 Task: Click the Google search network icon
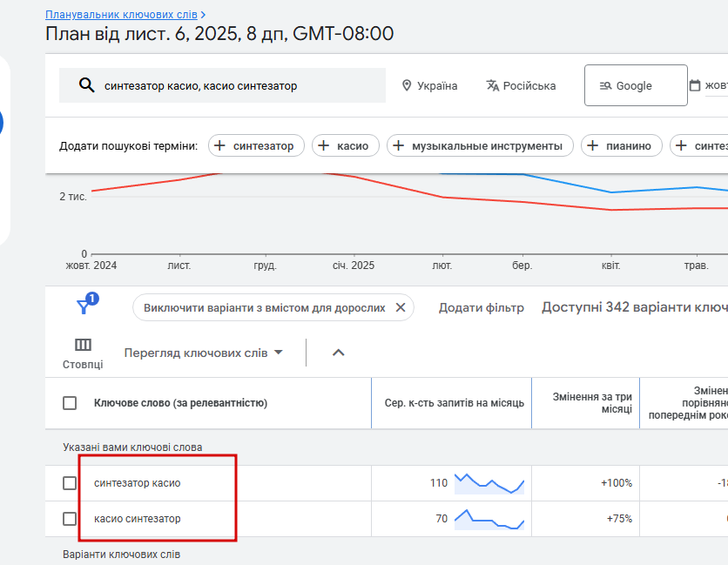pyautogui.click(x=605, y=85)
